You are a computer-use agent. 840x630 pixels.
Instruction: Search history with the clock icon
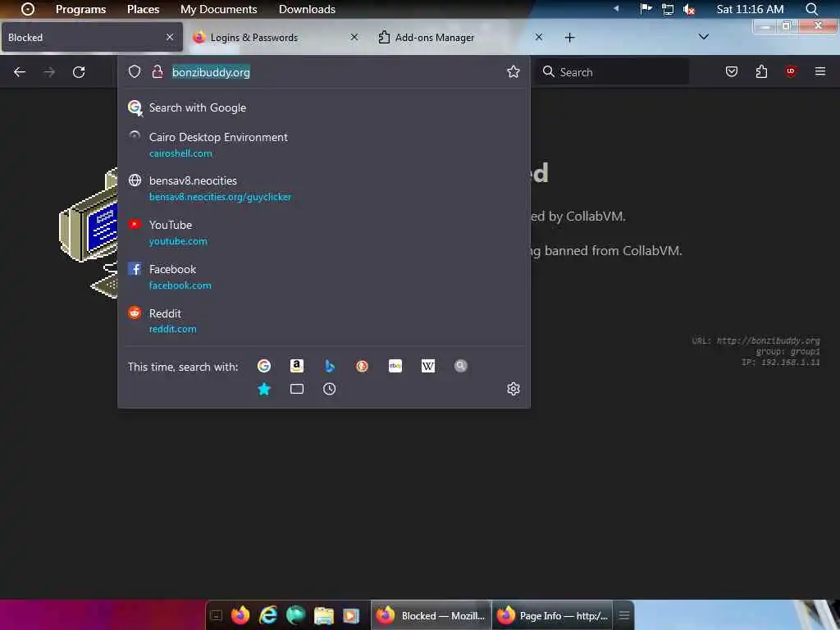pyautogui.click(x=330, y=389)
